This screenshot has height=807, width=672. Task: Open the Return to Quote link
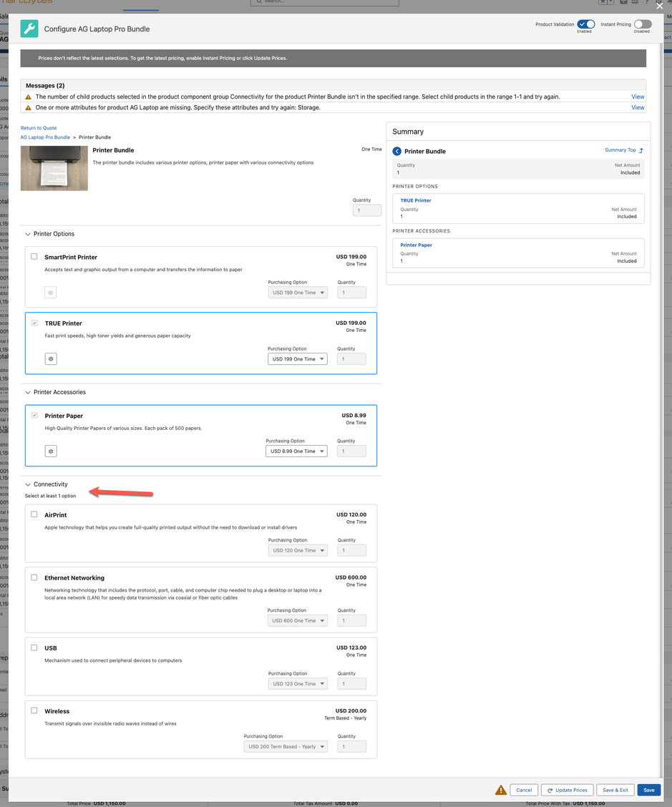pyautogui.click(x=38, y=127)
